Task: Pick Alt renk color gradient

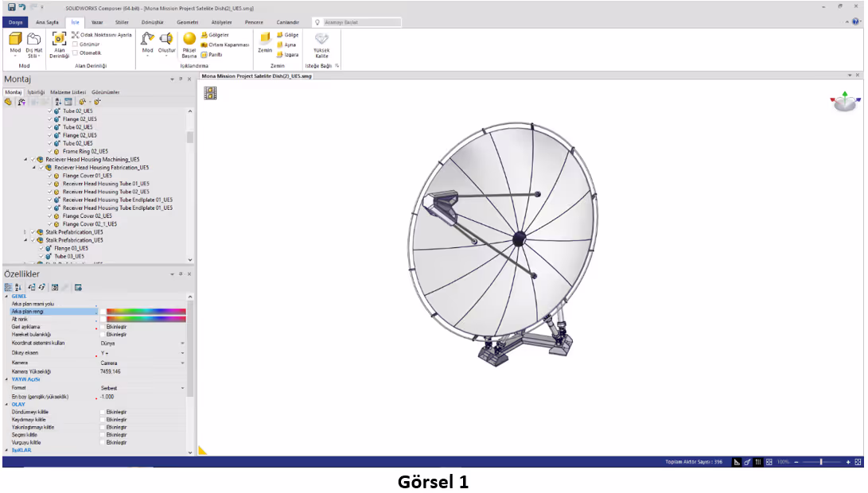Action: click(146, 320)
